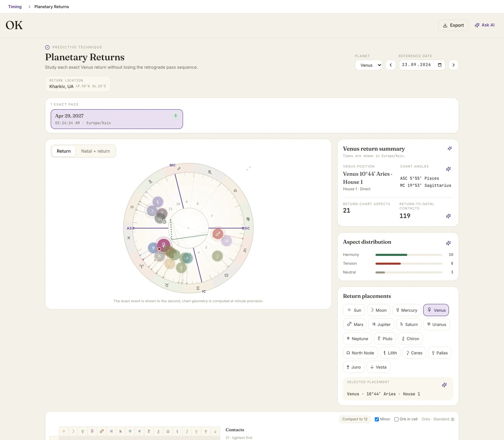The image size is (504, 440).
Task: Select the Moon placement chip
Action: pyautogui.click(x=379, y=310)
